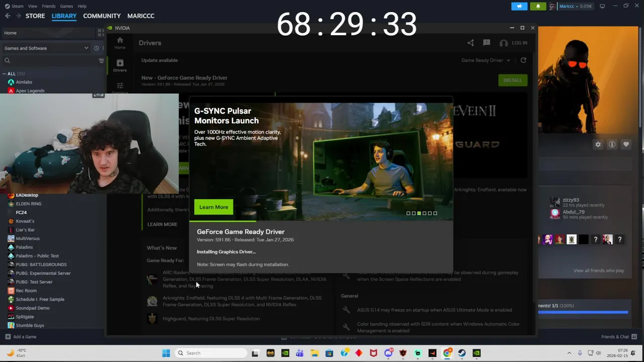The width and height of the screenshot is (644, 362).
Task: Open the Steam LIBRARY tab
Action: tap(64, 16)
